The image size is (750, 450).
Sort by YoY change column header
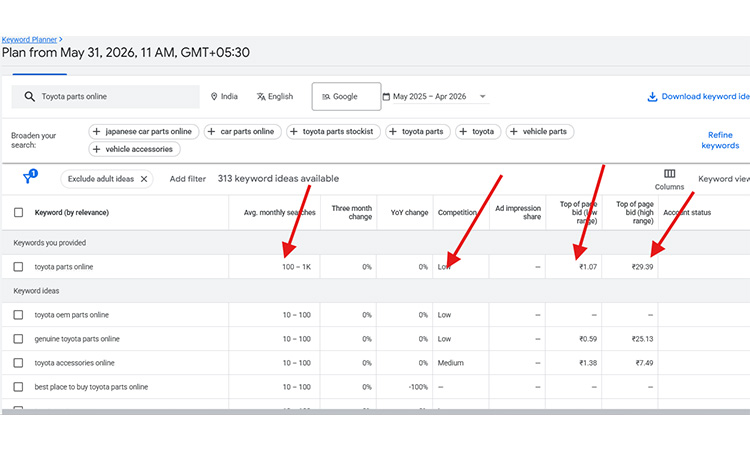(x=409, y=212)
